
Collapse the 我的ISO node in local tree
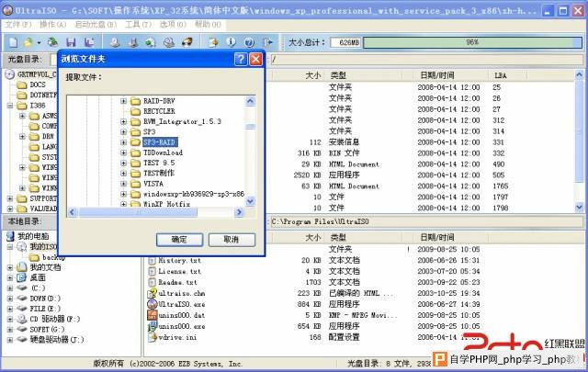10,247
